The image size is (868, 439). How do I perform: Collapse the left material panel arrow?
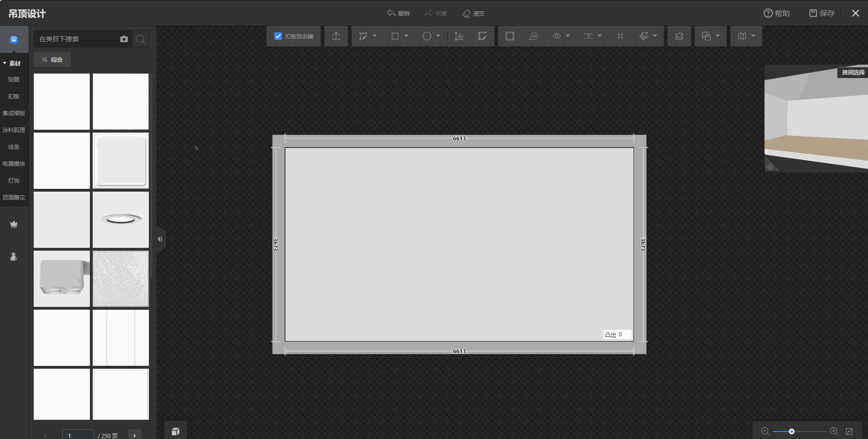click(160, 239)
